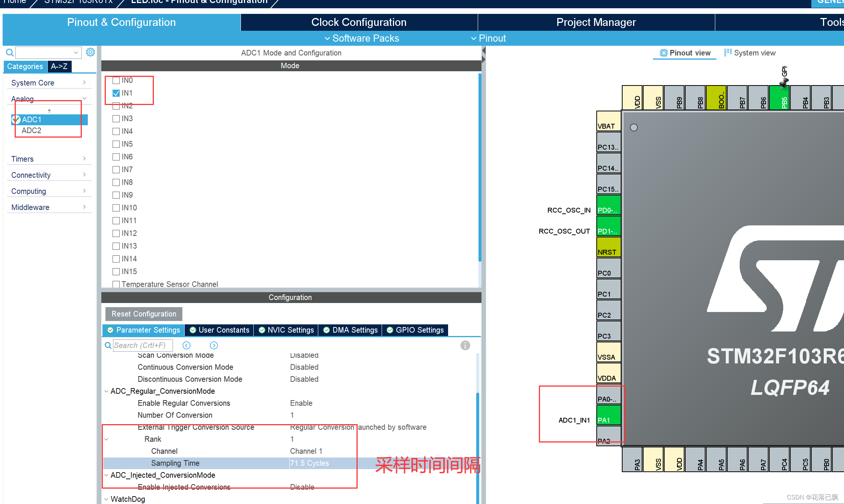Click the PB9 pin on top row
The image size is (844, 504).
(674, 97)
